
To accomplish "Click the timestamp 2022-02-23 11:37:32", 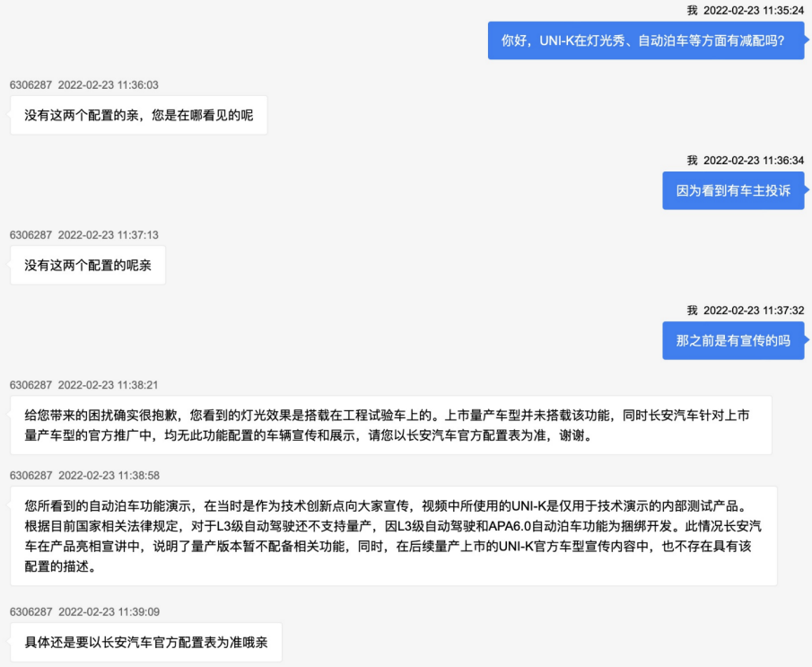I will [754, 311].
